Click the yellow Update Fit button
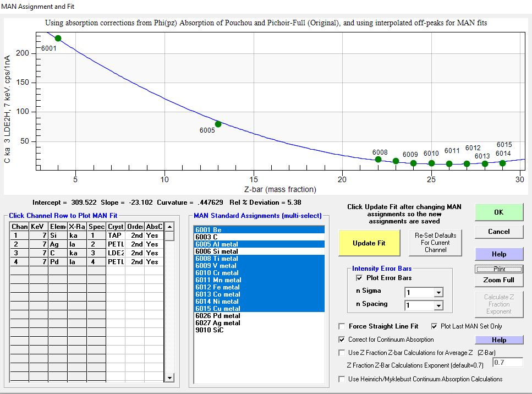The height and width of the screenshot is (394, 532). tap(369, 243)
